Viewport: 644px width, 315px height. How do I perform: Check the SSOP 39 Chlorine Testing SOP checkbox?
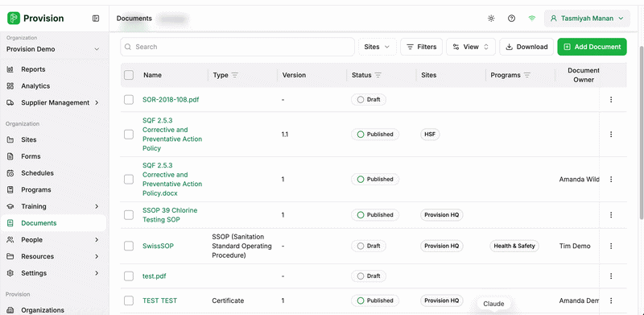point(129,214)
